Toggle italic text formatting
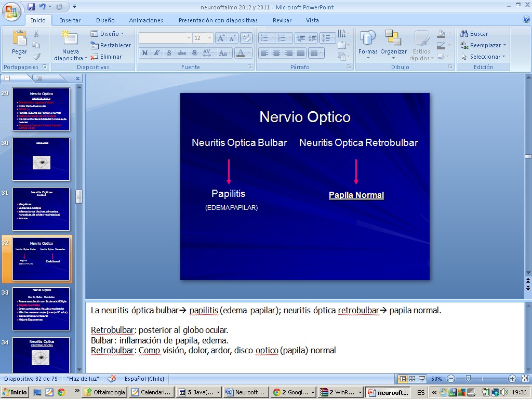This screenshot has height=399, width=532. pos(156,53)
